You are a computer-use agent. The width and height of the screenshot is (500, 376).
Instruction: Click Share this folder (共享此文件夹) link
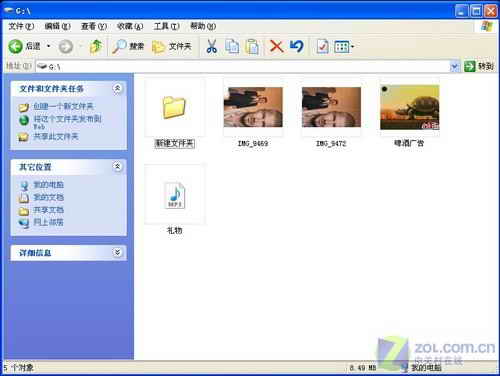[x=56, y=137]
